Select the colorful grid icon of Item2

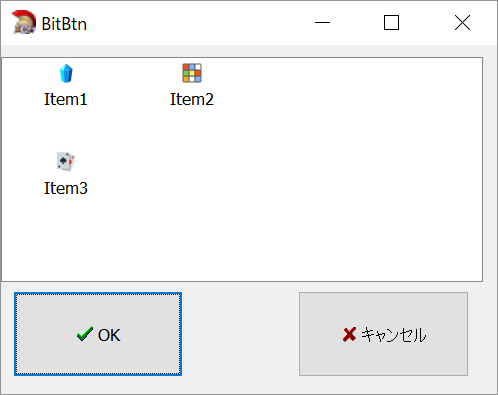192,73
